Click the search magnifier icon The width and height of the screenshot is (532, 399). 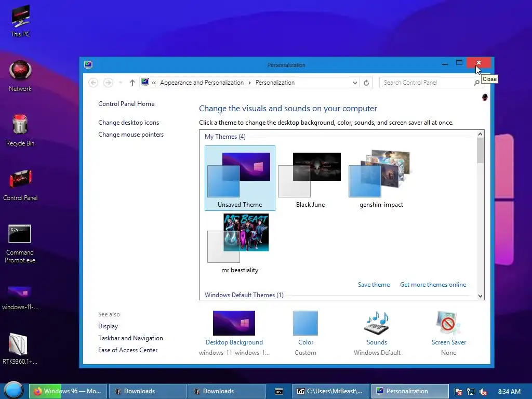476,83
